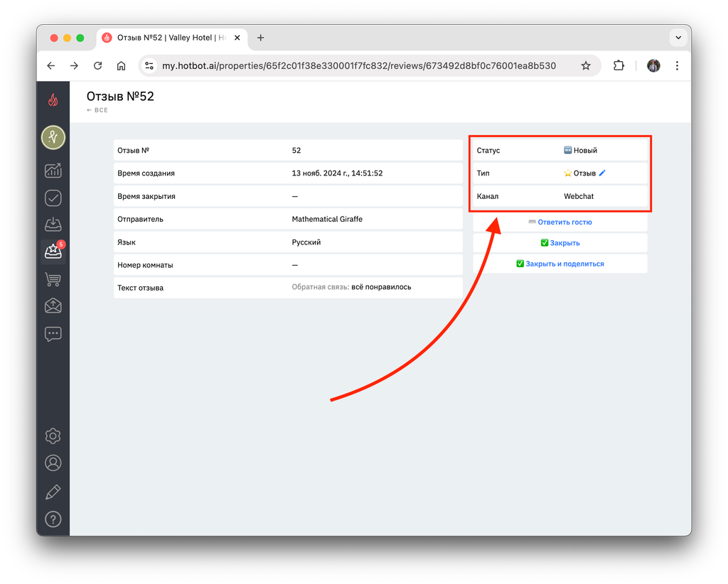
Task: Click the pencil editor icon in sidebar
Action: (53, 492)
